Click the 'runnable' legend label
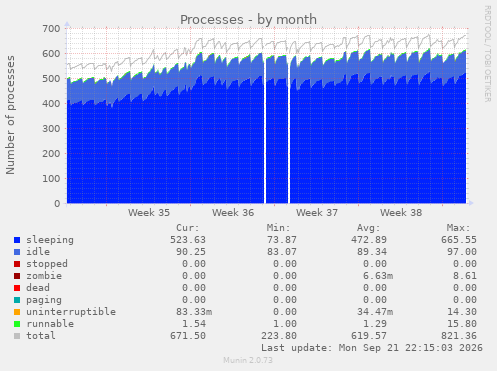 click(x=50, y=324)
